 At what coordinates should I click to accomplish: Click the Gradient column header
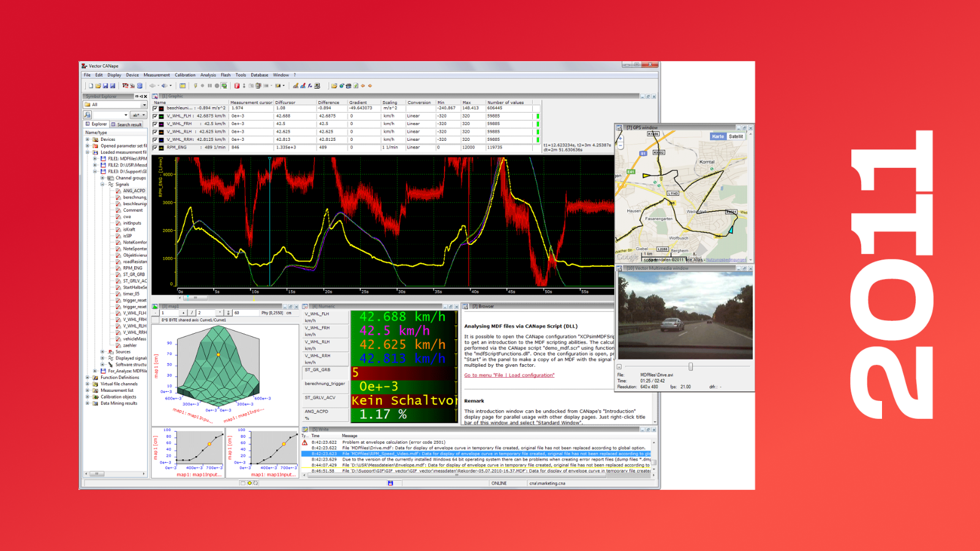358,102
